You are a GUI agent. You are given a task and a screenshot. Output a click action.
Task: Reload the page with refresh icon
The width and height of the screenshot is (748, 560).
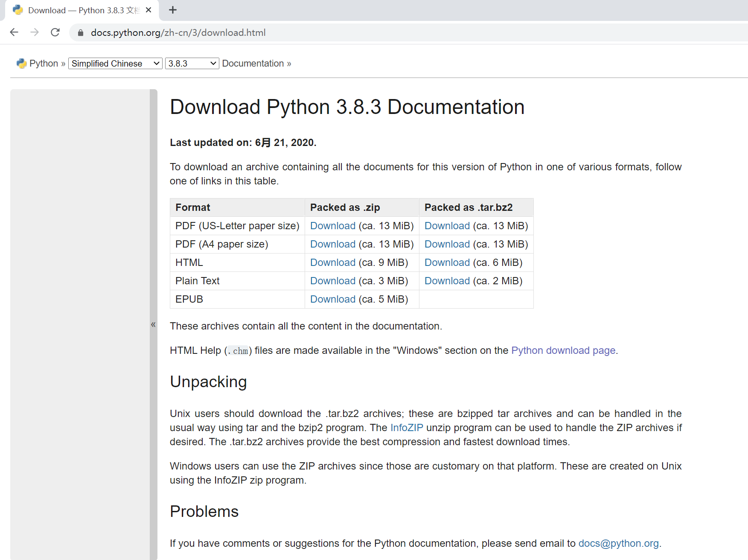(x=55, y=32)
